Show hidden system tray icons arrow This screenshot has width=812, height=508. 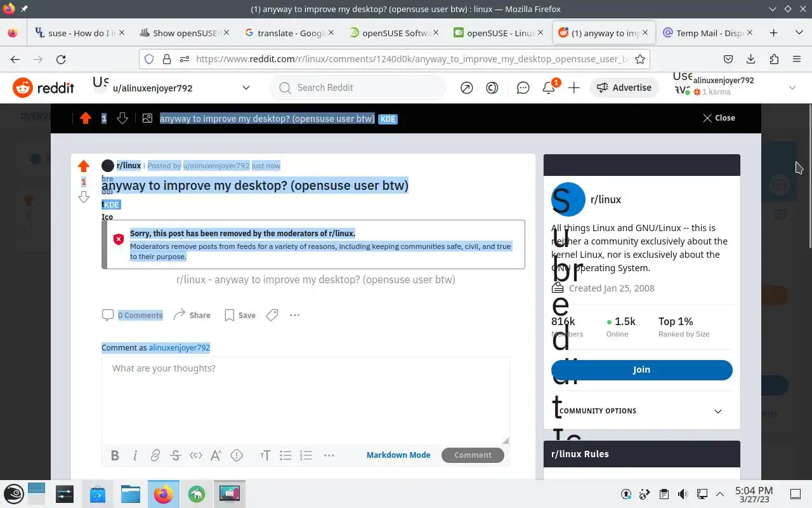[720, 494]
